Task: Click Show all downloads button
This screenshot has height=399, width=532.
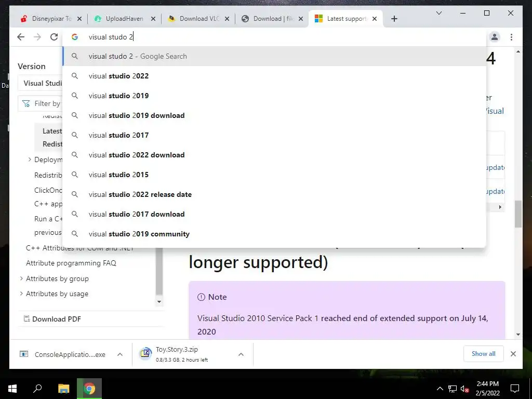Action: [x=484, y=354]
